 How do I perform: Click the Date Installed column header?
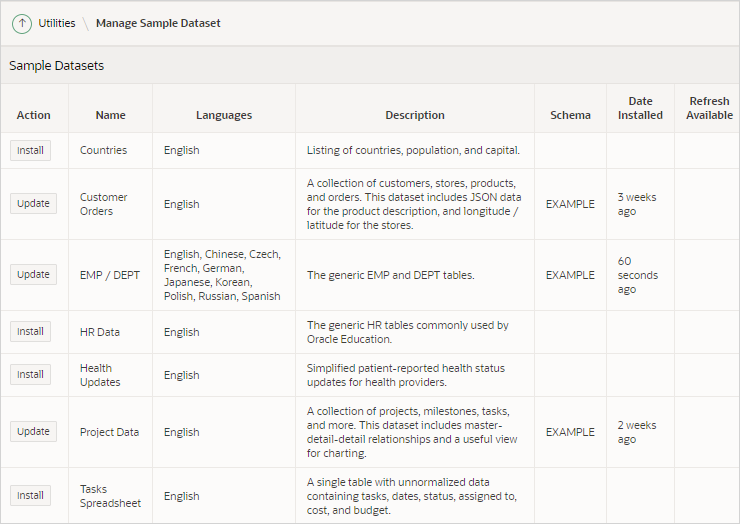(x=640, y=108)
